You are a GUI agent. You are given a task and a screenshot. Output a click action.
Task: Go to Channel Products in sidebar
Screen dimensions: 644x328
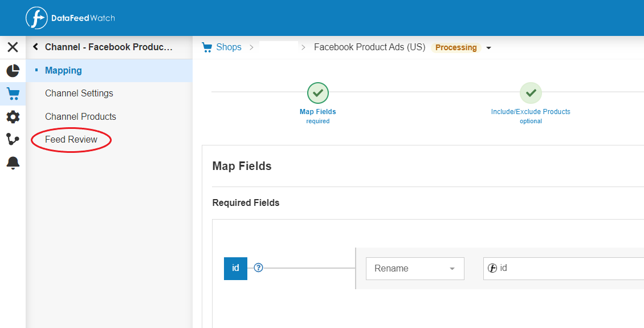click(x=80, y=116)
